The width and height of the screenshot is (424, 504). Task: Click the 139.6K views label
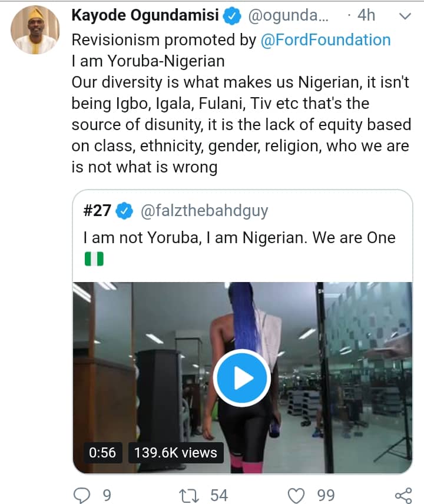tap(175, 453)
